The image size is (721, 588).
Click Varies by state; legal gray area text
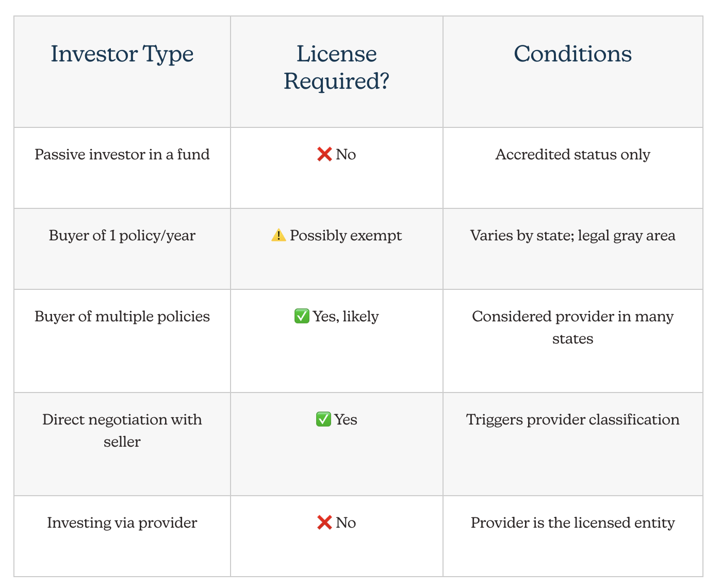(x=573, y=236)
